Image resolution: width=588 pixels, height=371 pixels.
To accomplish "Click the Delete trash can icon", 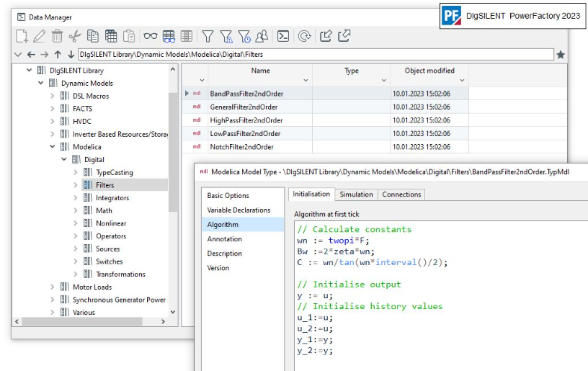I will pyautogui.click(x=57, y=36).
